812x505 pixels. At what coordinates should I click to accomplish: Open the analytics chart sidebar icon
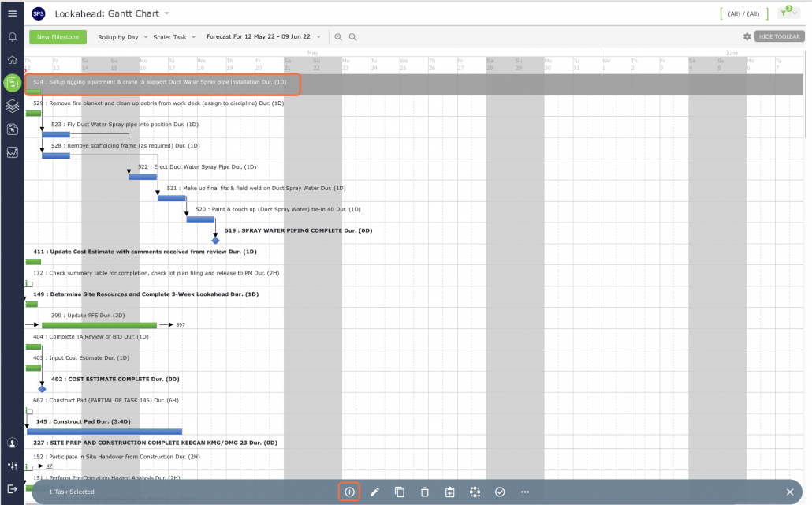(13, 152)
